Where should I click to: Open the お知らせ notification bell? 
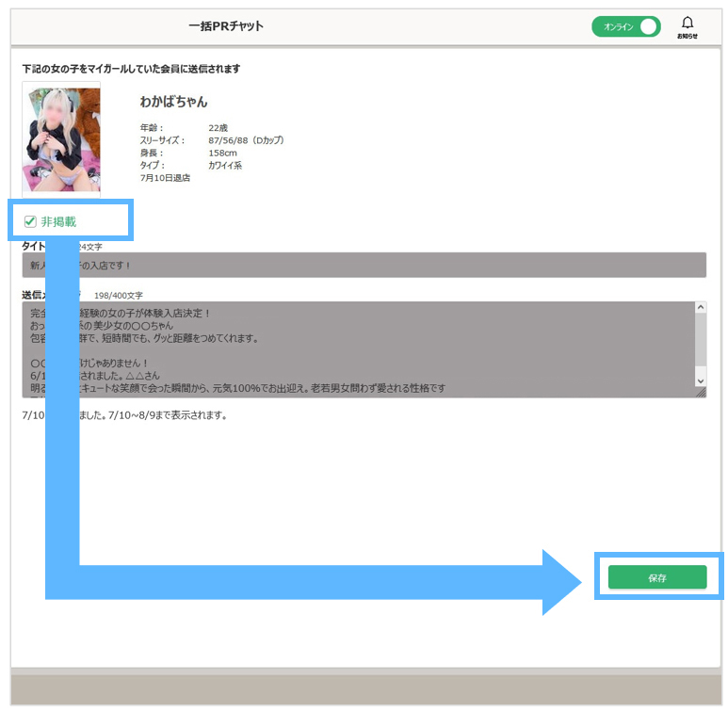pos(687,26)
